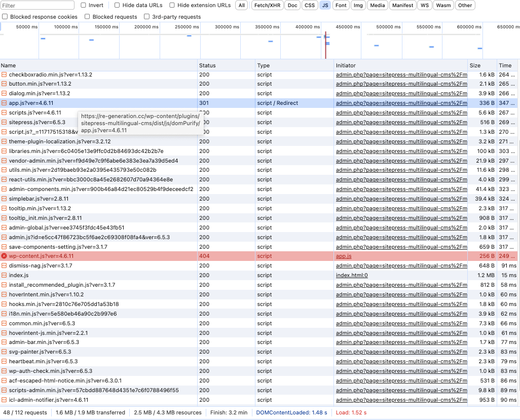520x420 pixels.
Task: Click script icon beside tooltip.min.js row
Action: 4,209
